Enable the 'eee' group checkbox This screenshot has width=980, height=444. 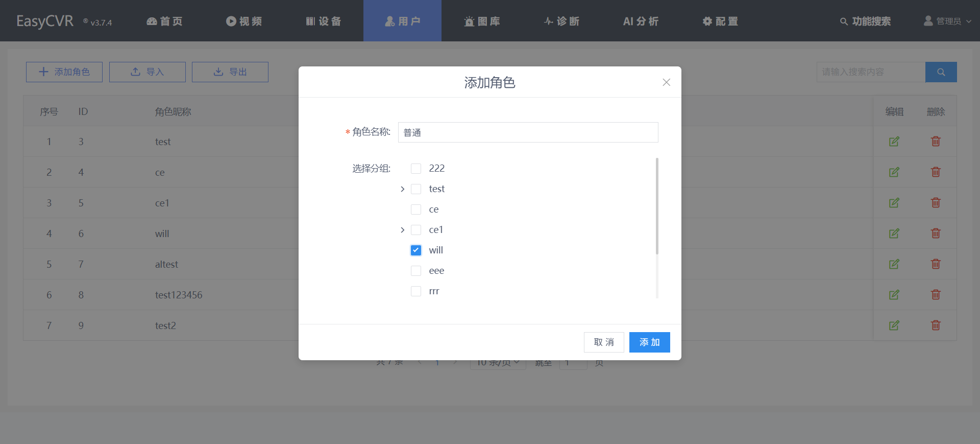pyautogui.click(x=416, y=271)
